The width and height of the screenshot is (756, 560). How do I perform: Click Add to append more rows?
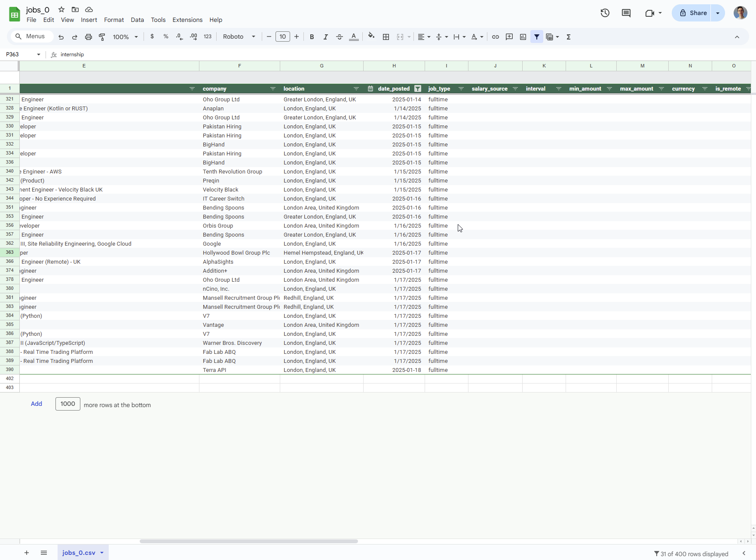37,404
